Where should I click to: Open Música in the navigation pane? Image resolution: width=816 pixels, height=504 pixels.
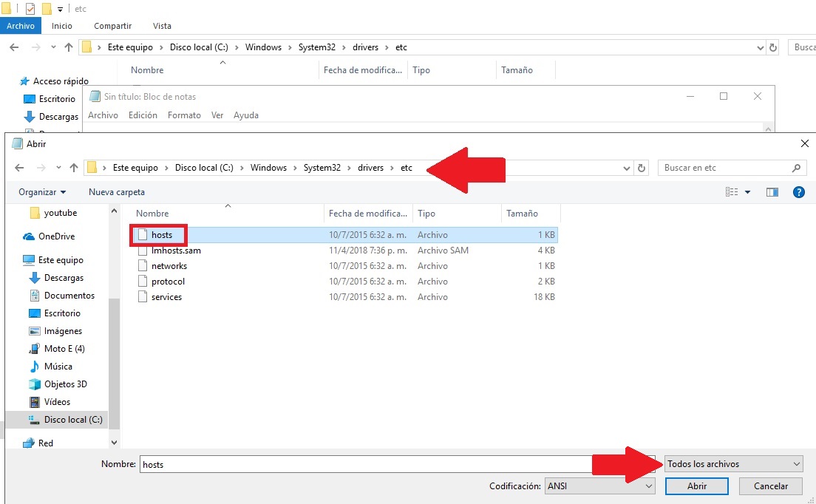[50, 366]
